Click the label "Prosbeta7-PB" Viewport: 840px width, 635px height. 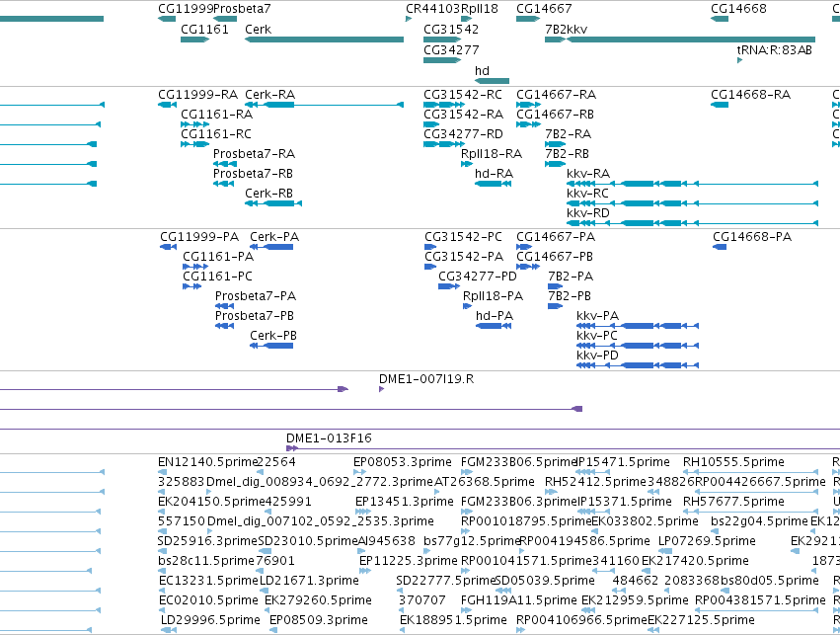[x=255, y=316]
